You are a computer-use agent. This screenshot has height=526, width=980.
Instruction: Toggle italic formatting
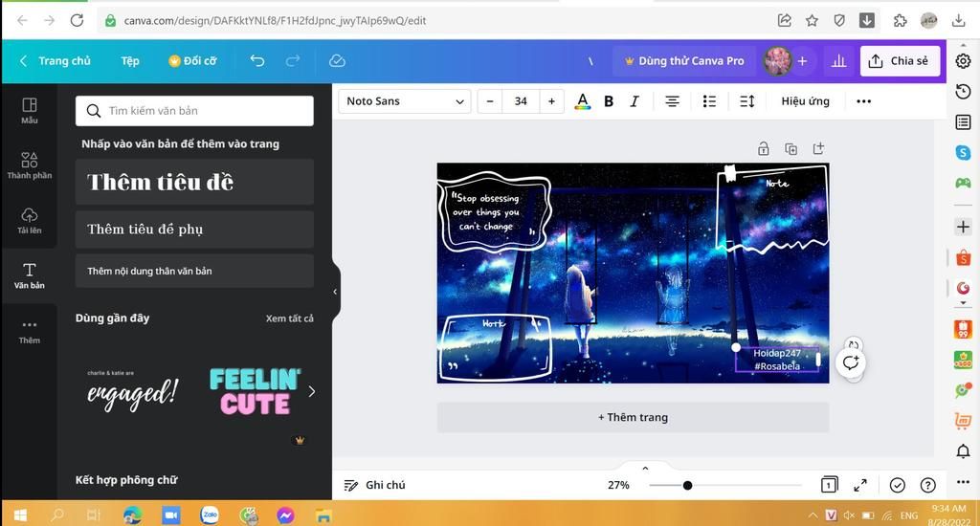click(x=635, y=101)
